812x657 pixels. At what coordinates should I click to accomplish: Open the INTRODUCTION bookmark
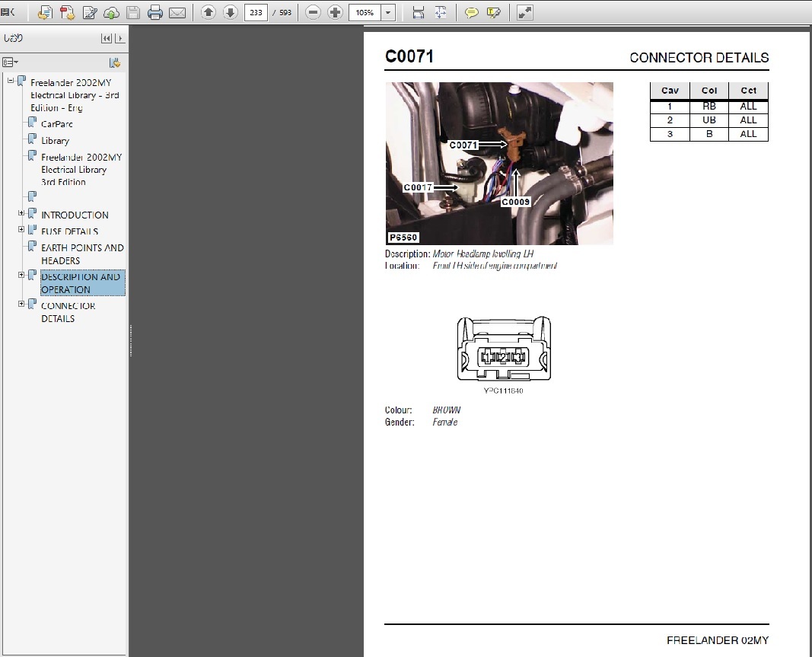click(x=75, y=215)
